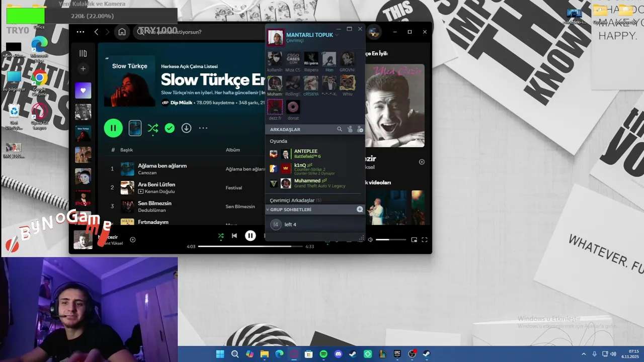Open Opera GX desktop shortcut
Screen dimensions: 644x362
[x=39, y=115]
